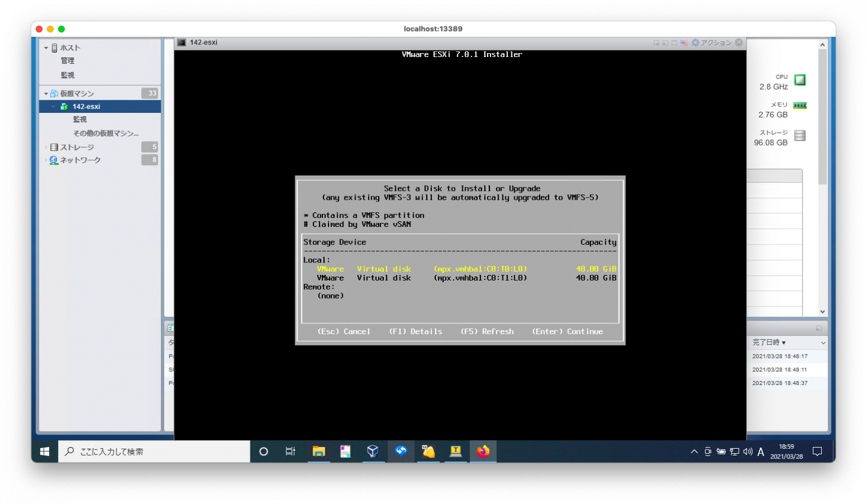Click the volume speaker tray icon

tap(748, 452)
